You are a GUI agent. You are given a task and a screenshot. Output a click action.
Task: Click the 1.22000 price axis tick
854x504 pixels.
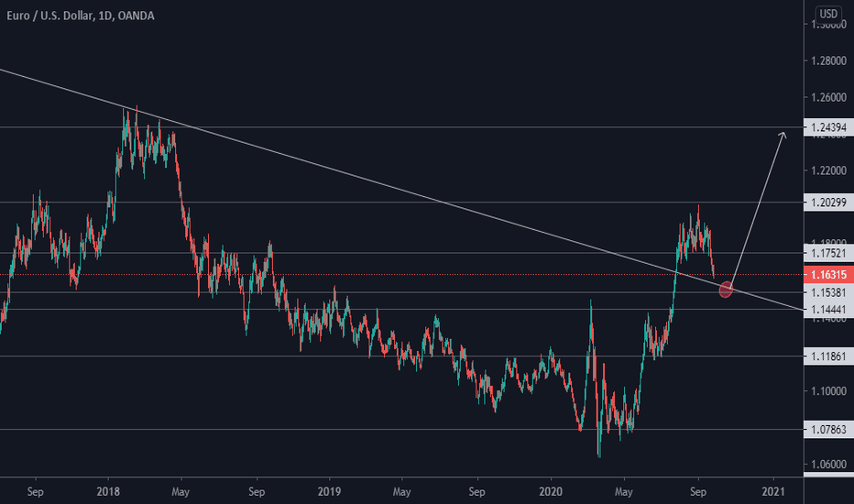point(828,171)
